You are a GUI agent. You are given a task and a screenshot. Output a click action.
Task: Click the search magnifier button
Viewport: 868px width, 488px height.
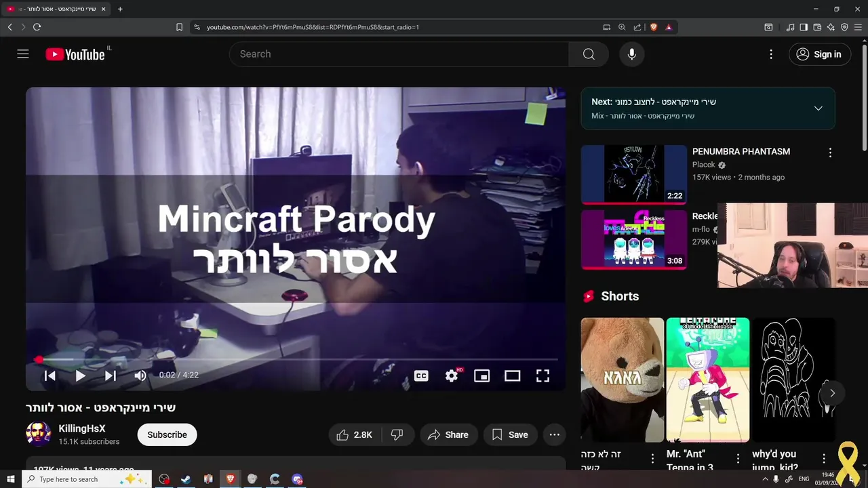589,54
